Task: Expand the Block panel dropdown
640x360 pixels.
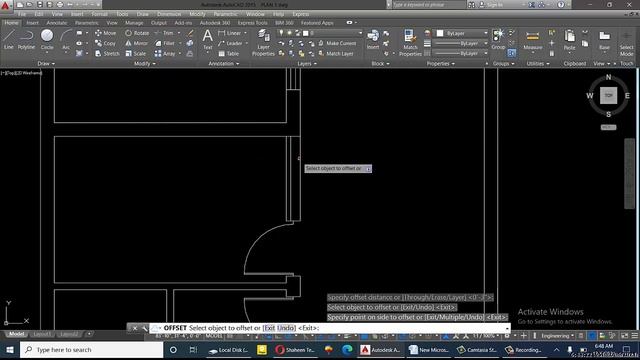Action: (380, 64)
